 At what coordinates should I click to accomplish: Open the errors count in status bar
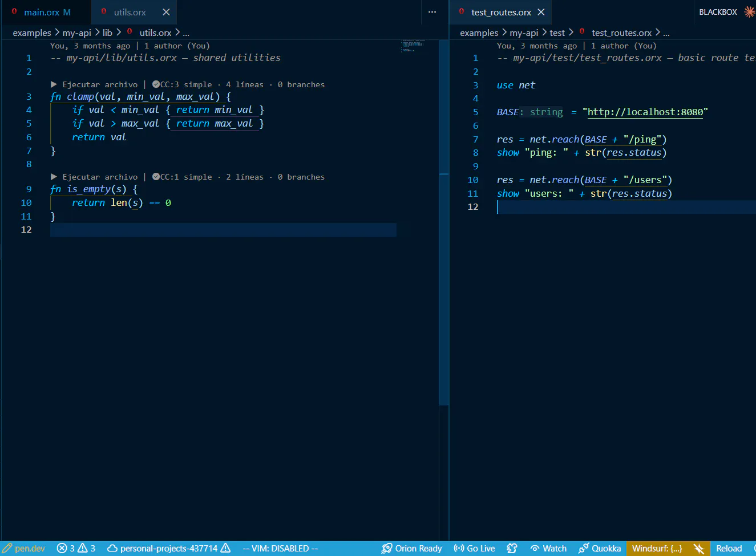[x=66, y=549]
